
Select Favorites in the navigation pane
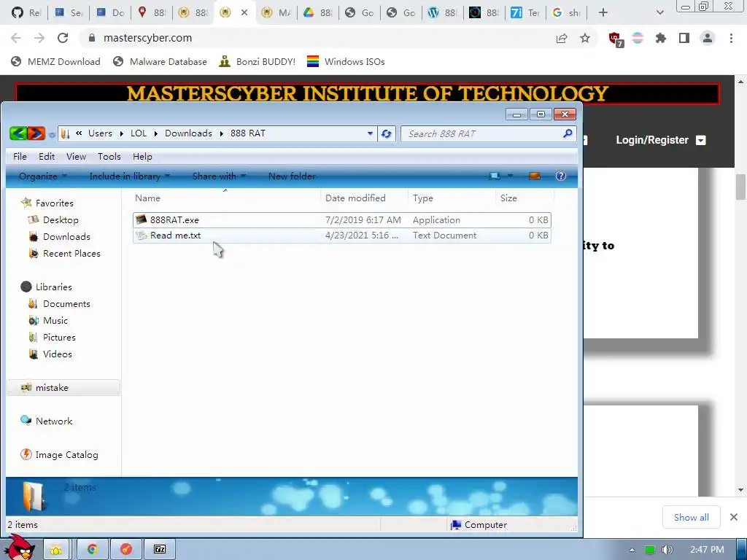coord(47,203)
